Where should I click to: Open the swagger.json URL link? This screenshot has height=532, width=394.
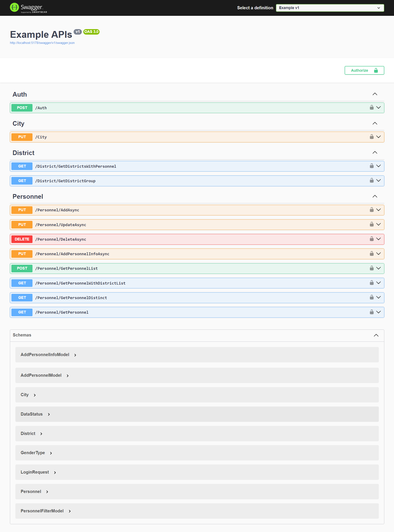[42, 43]
